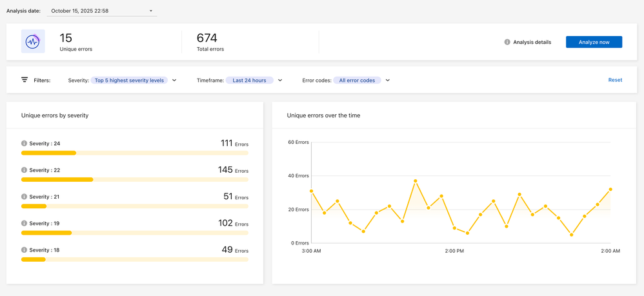
Task: Click info icon next to Severity 22
Action: [x=25, y=170]
